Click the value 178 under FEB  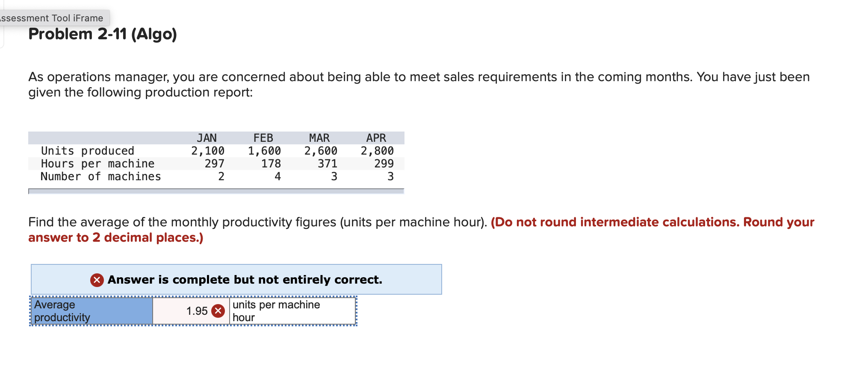tap(270, 164)
